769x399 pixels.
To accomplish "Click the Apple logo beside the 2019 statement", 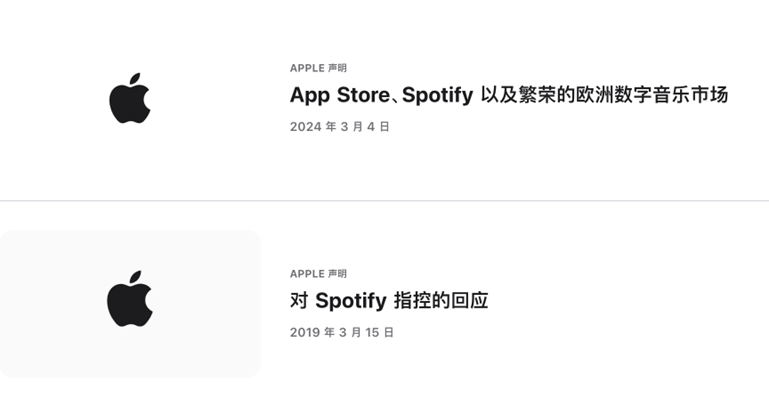I will click(x=129, y=299).
